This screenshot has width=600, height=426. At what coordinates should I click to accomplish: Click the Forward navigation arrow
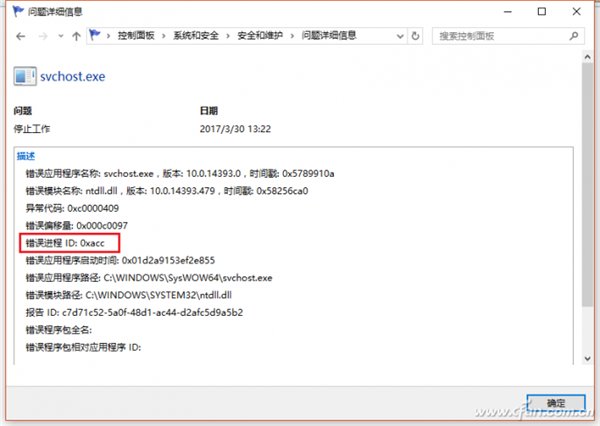click(45, 35)
